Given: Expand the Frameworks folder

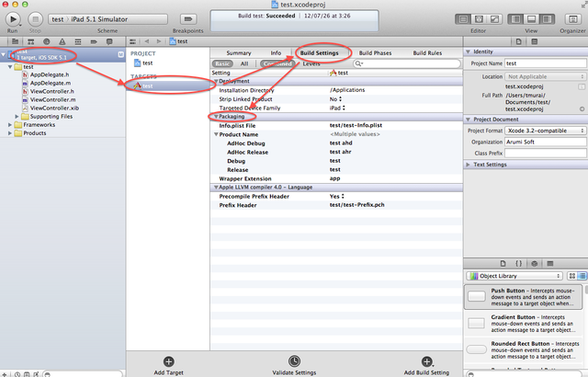Looking at the screenshot, I should (10, 124).
